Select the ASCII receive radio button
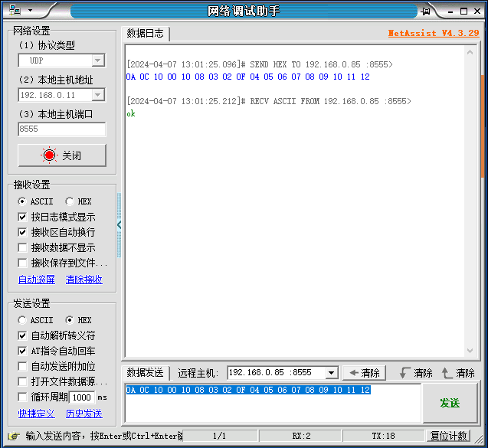Viewport: 488px width, 448px height. (22, 201)
